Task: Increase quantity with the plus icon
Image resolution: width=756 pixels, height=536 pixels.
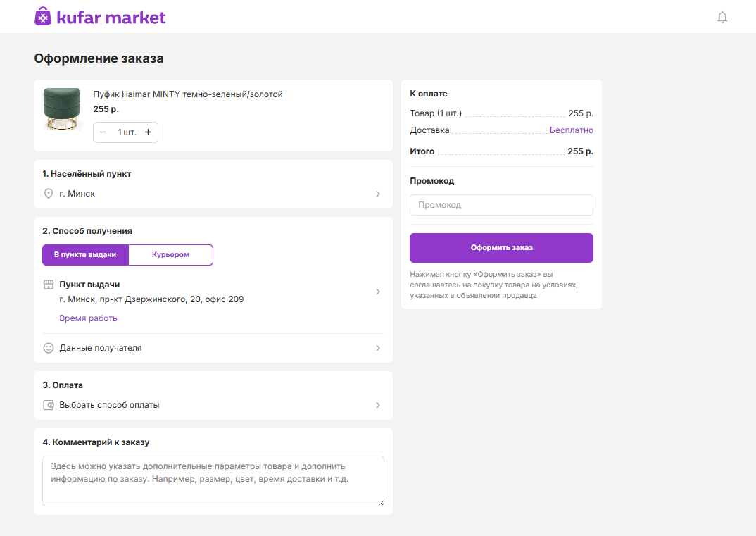Action: coord(148,132)
